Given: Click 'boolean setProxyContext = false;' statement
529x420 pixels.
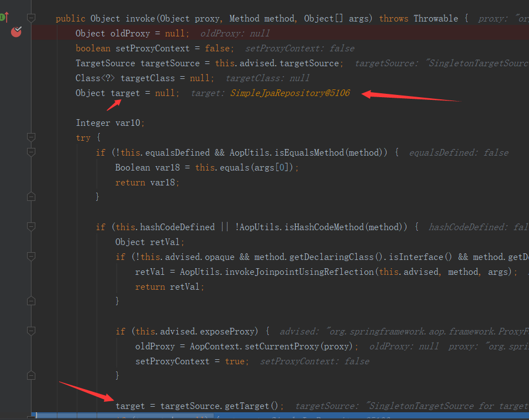Looking at the screenshot, I should [x=155, y=49].
